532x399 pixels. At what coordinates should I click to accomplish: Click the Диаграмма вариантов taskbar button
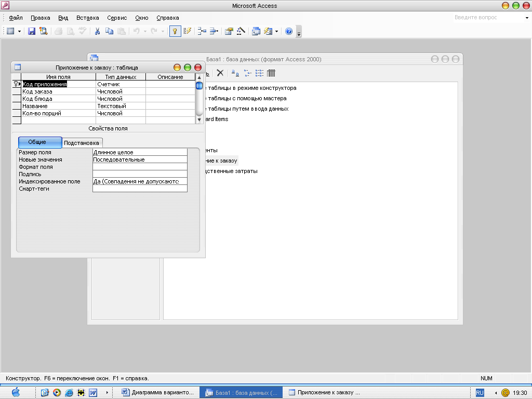point(158,393)
